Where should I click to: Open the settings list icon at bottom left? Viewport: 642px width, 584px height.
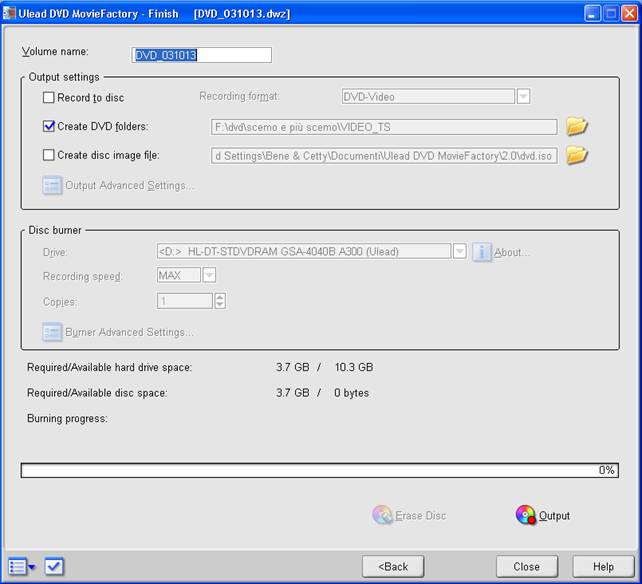click(21, 567)
